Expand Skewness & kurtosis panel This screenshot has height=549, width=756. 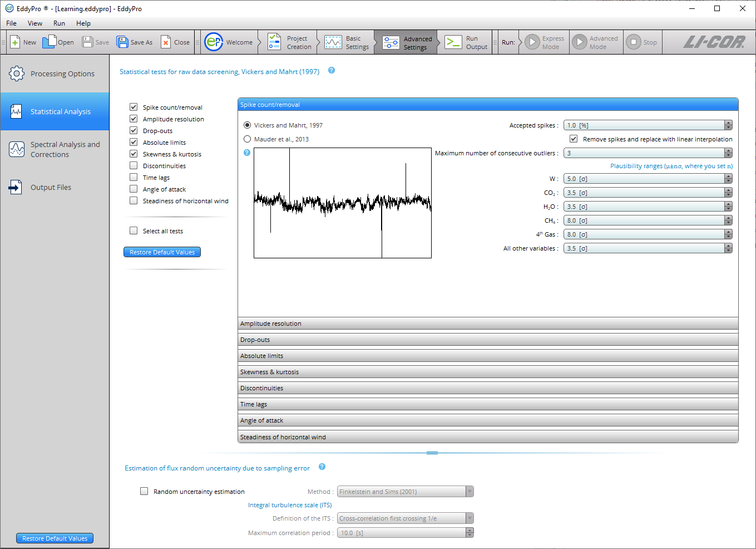click(488, 372)
